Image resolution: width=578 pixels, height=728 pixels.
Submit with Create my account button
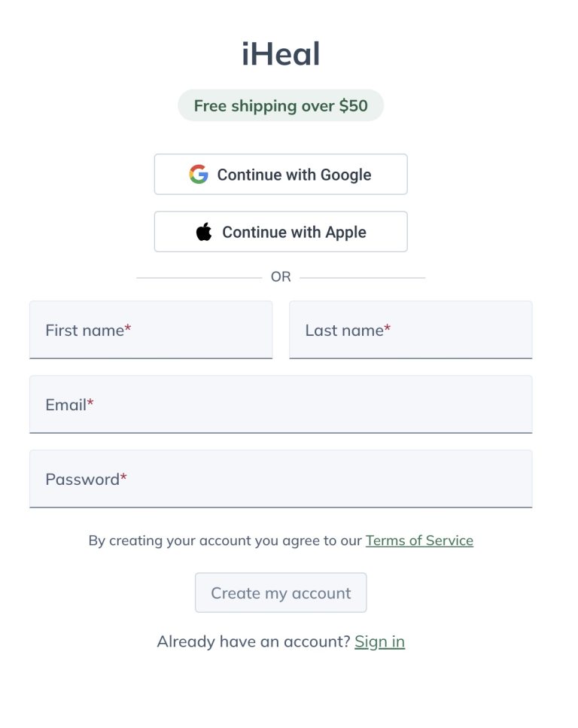[281, 593]
